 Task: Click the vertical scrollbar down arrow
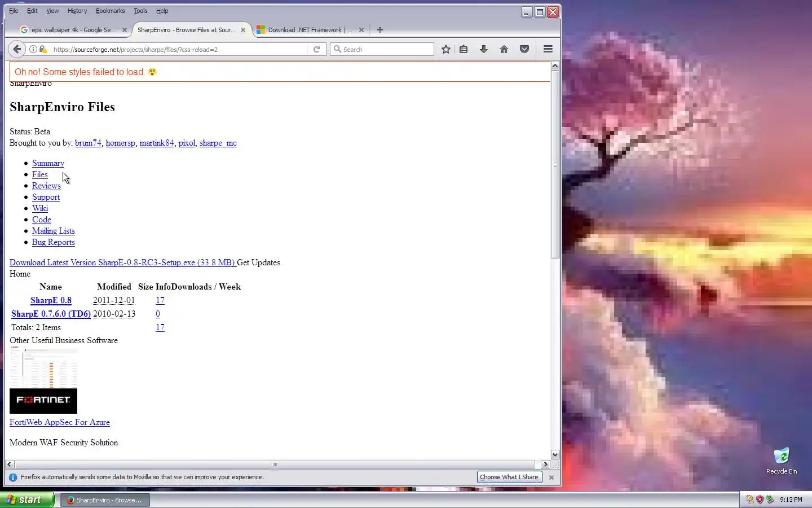[555, 454]
